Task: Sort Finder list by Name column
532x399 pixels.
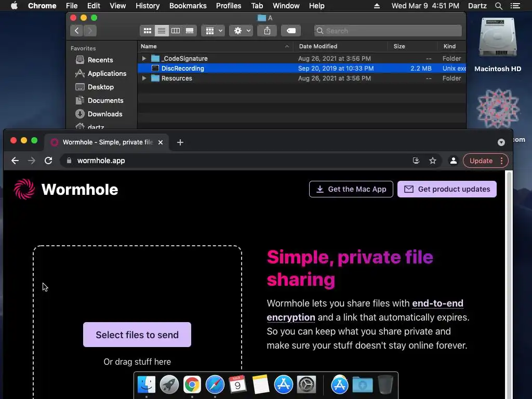Action: click(x=215, y=46)
